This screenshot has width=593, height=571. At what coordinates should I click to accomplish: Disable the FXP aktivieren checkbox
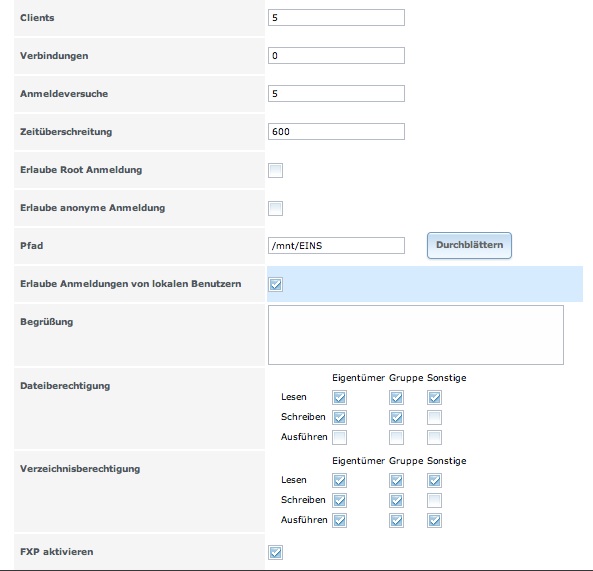275,552
